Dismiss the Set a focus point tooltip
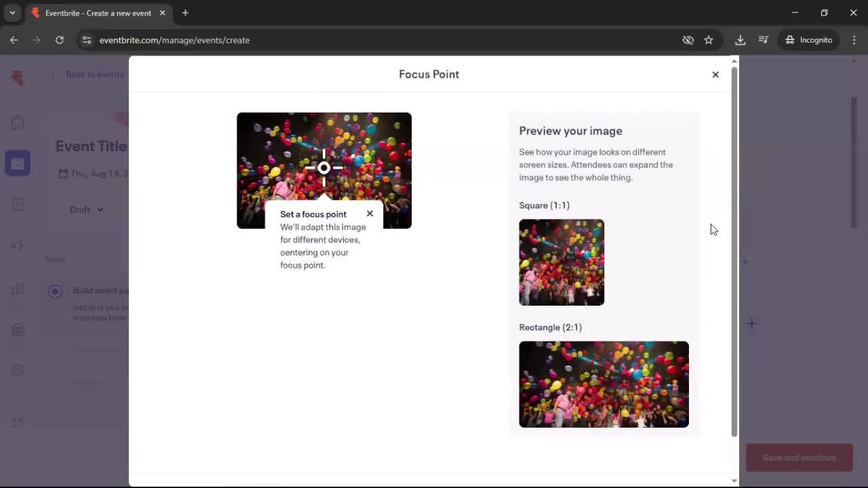Image resolution: width=868 pixels, height=488 pixels. click(370, 213)
